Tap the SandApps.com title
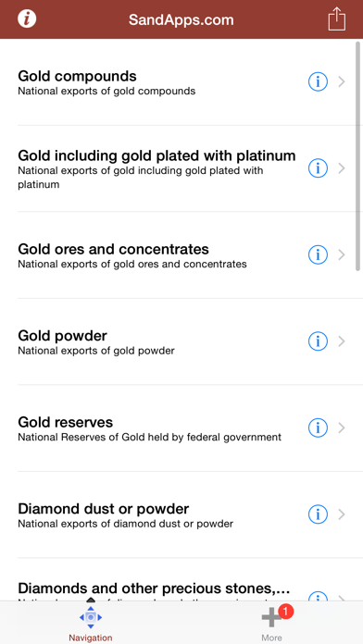 (181, 19)
